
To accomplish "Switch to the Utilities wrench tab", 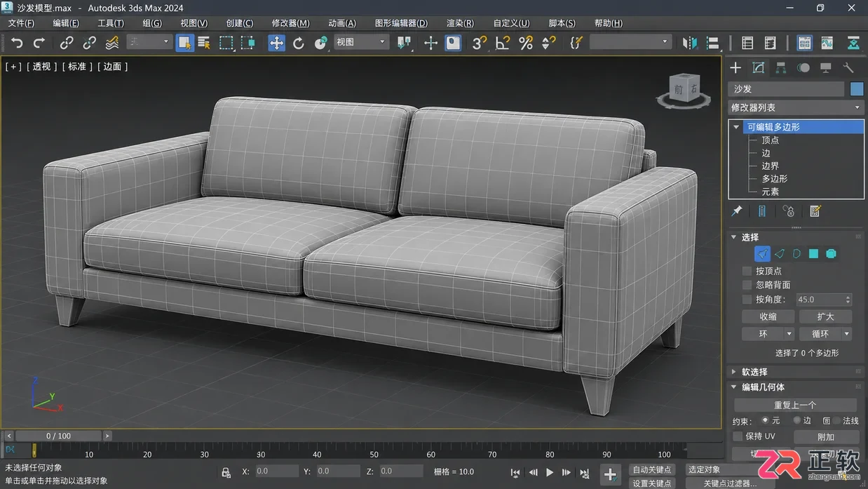I will [x=848, y=67].
